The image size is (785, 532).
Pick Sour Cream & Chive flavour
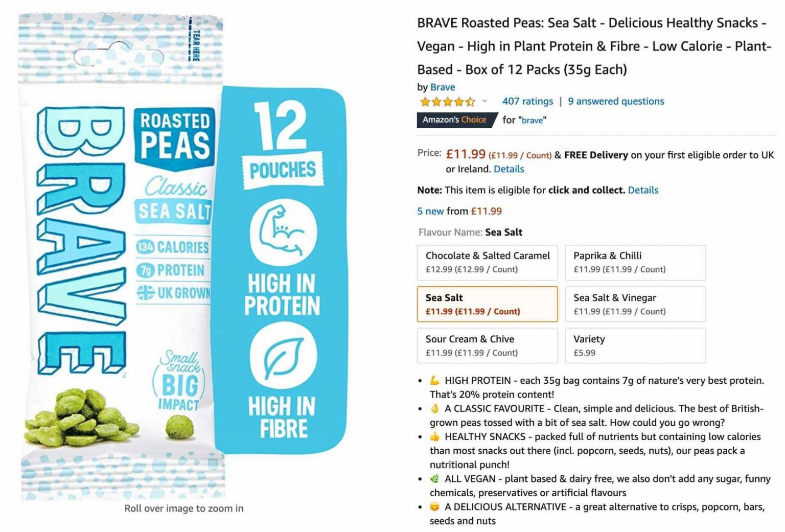click(488, 345)
